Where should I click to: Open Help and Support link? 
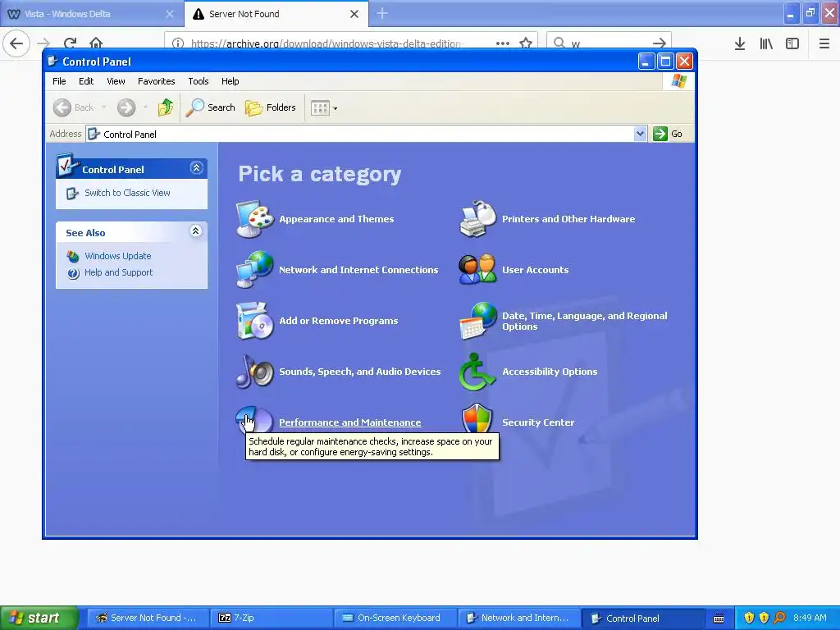(118, 272)
